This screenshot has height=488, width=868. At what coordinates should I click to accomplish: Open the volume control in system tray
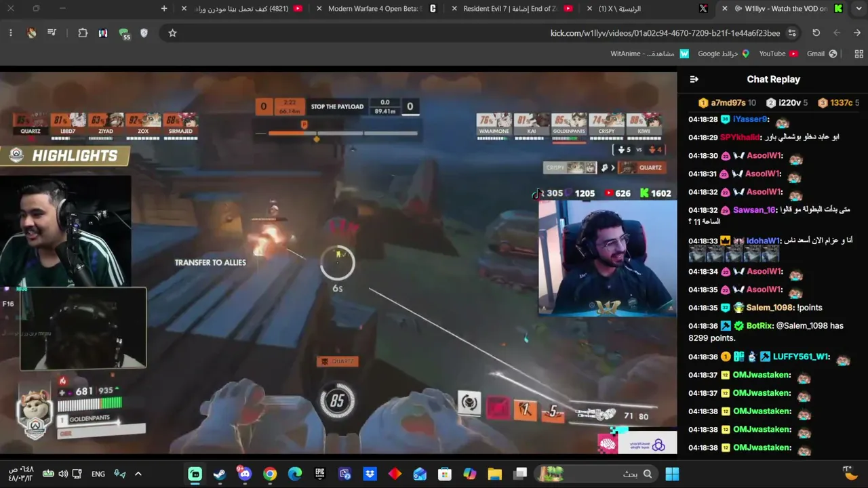63,474
